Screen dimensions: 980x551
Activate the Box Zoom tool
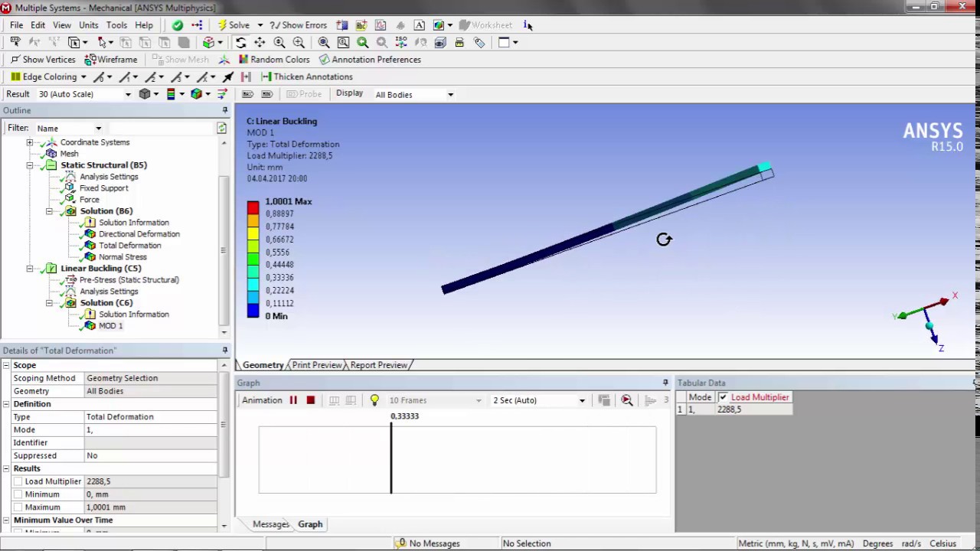tap(299, 43)
